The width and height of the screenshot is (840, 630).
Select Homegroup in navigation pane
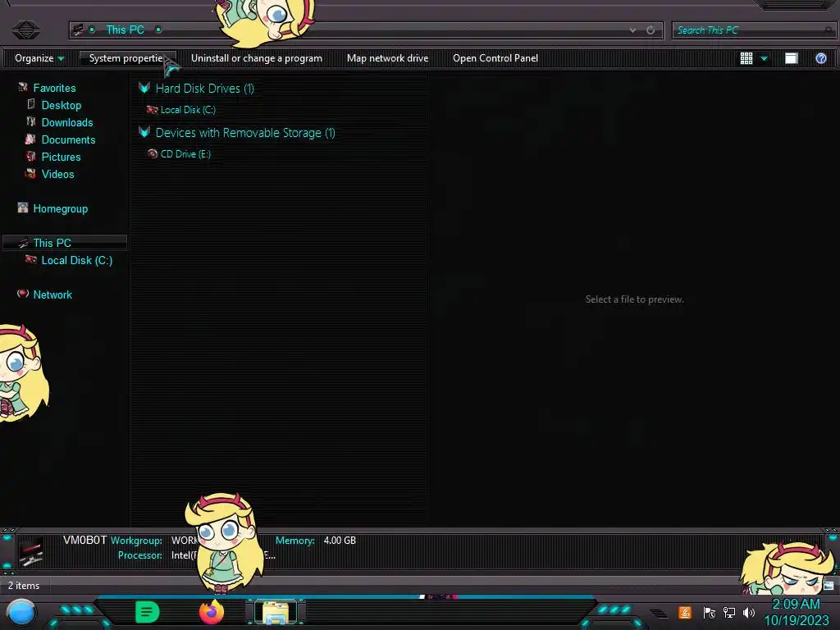[61, 209]
